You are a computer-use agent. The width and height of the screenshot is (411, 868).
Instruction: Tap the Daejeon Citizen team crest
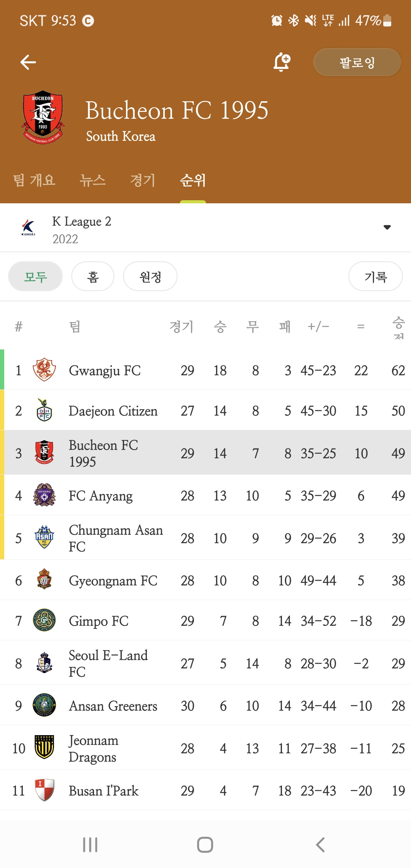point(44,410)
